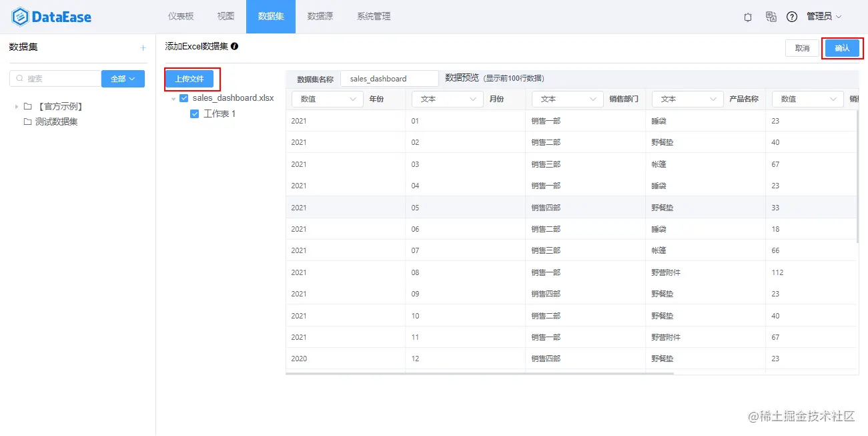
Task: Click the 帐篷 cell in month 07 row
Action: (x=659, y=250)
